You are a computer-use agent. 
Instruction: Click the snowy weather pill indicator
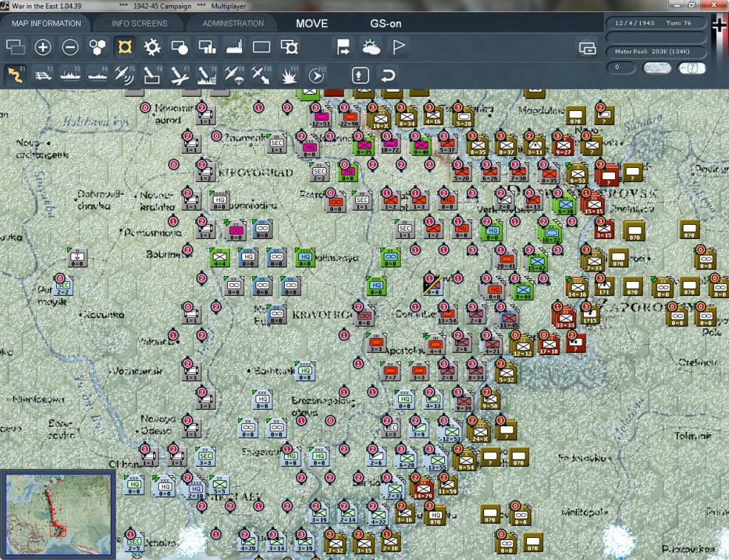pyautogui.click(x=656, y=68)
